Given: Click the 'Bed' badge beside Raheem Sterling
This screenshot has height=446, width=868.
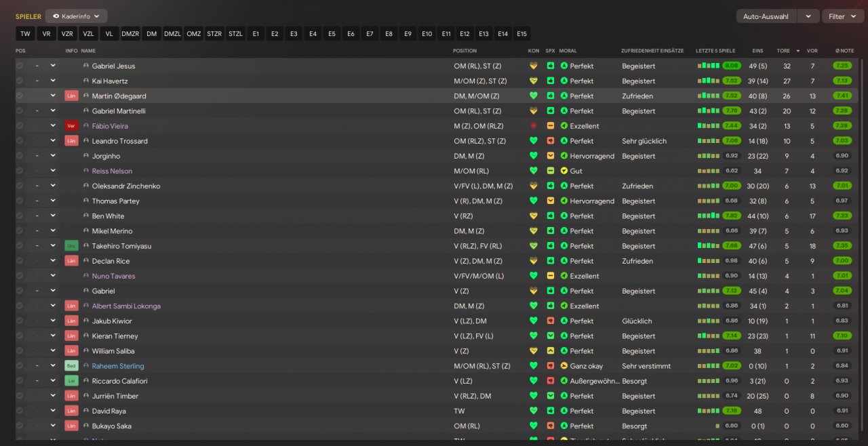Looking at the screenshot, I should click(x=71, y=366).
